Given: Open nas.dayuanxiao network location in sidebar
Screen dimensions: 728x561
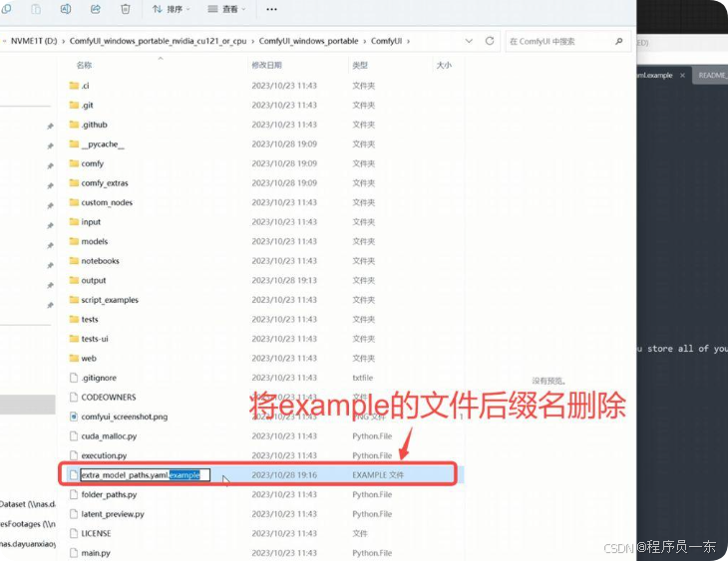Looking at the screenshot, I should click(28, 543).
